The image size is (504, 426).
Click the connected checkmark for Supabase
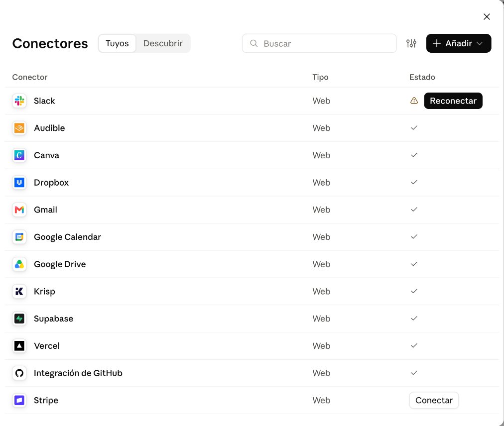414,319
